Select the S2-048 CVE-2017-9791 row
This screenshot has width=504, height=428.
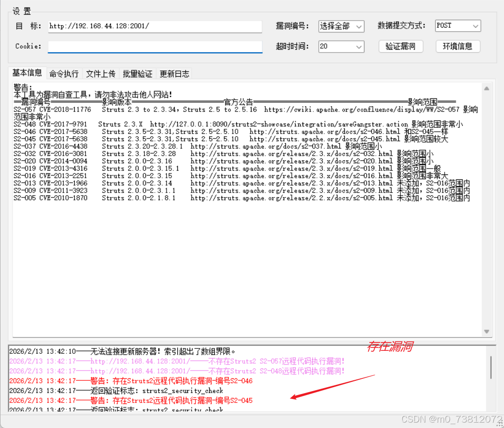pyautogui.click(x=238, y=124)
